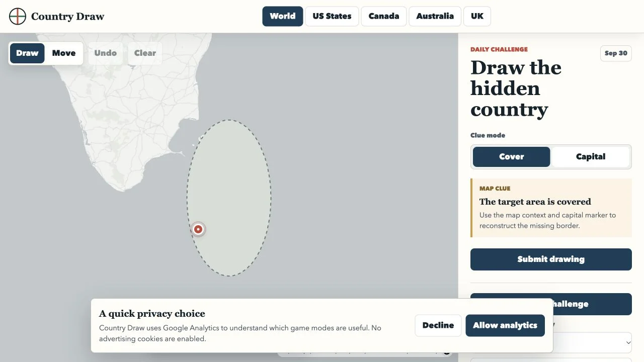This screenshot has height=362, width=644.
Task: Click the Country Draw globe logo icon
Action: [18, 16]
